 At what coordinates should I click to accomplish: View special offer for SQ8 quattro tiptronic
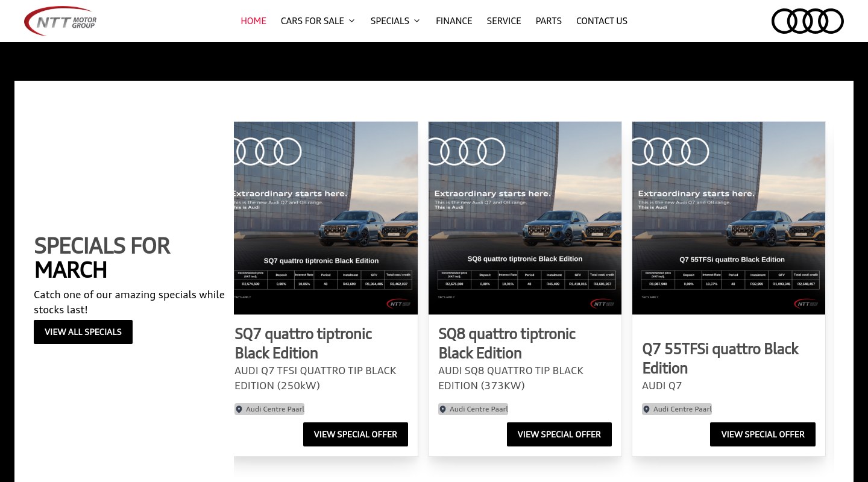click(559, 434)
